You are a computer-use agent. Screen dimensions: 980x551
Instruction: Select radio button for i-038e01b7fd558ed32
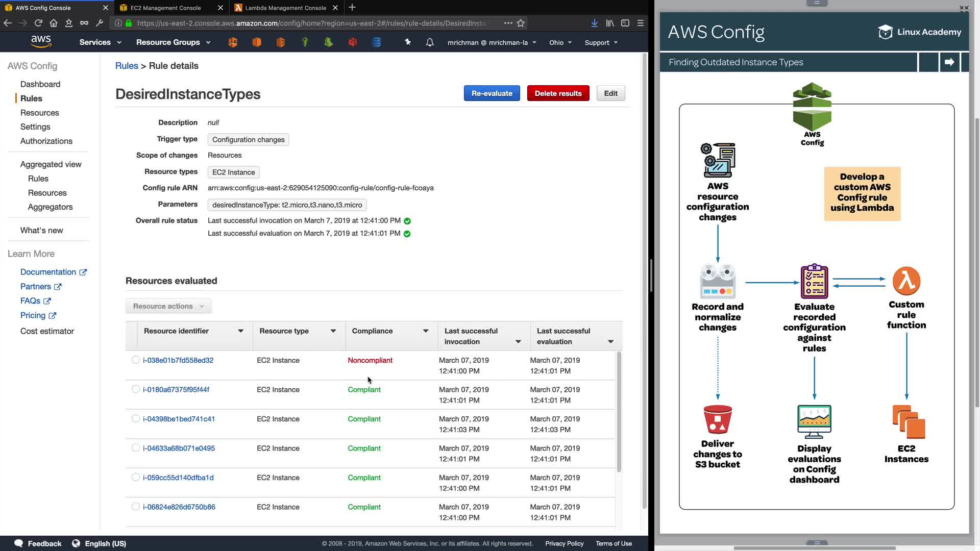pos(135,360)
